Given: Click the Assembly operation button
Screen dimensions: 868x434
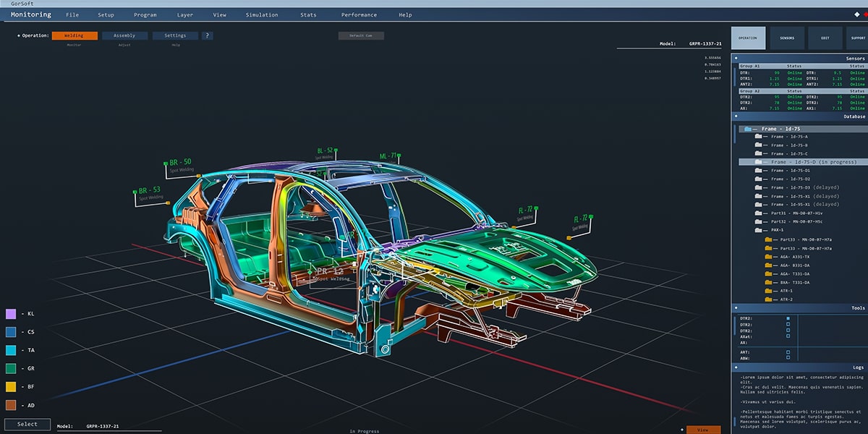Looking at the screenshot, I should click(124, 35).
